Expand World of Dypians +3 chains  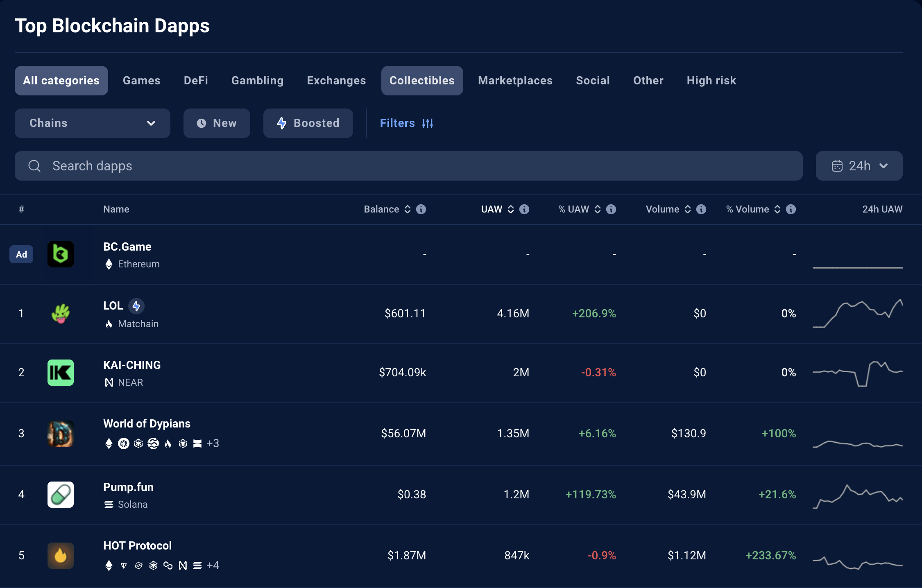[213, 443]
